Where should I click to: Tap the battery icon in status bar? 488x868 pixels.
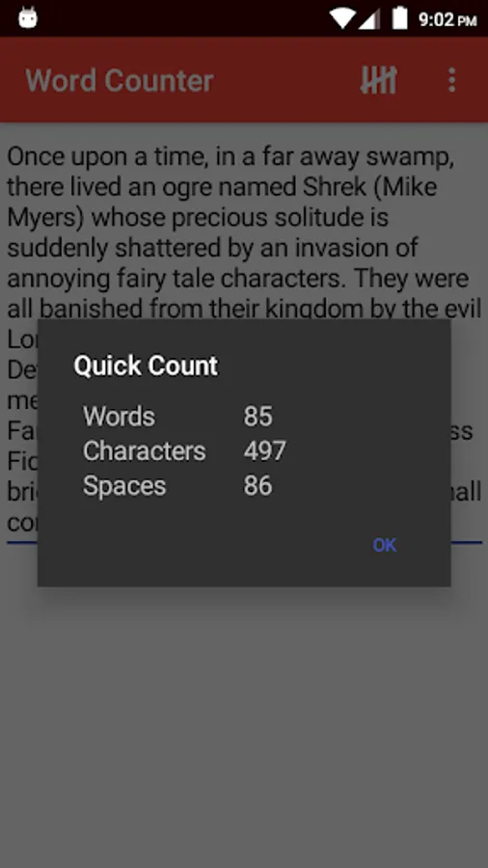pyautogui.click(x=400, y=18)
